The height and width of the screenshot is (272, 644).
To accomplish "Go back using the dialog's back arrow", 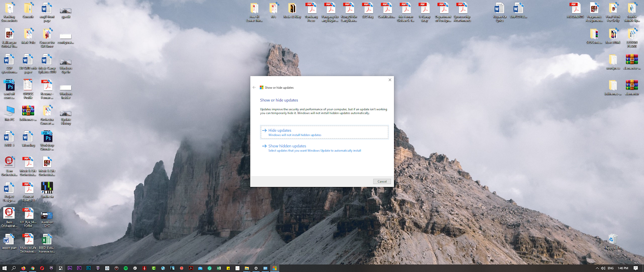I will (254, 87).
